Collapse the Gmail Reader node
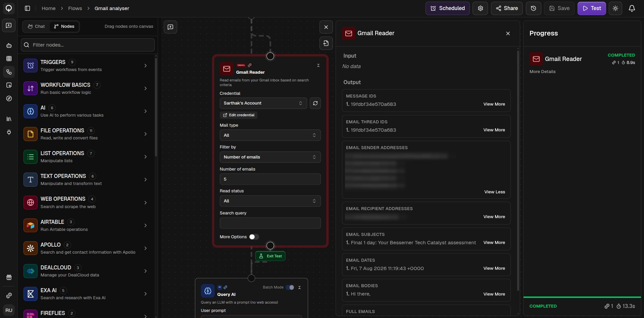The width and height of the screenshot is (644, 318). 318,65
